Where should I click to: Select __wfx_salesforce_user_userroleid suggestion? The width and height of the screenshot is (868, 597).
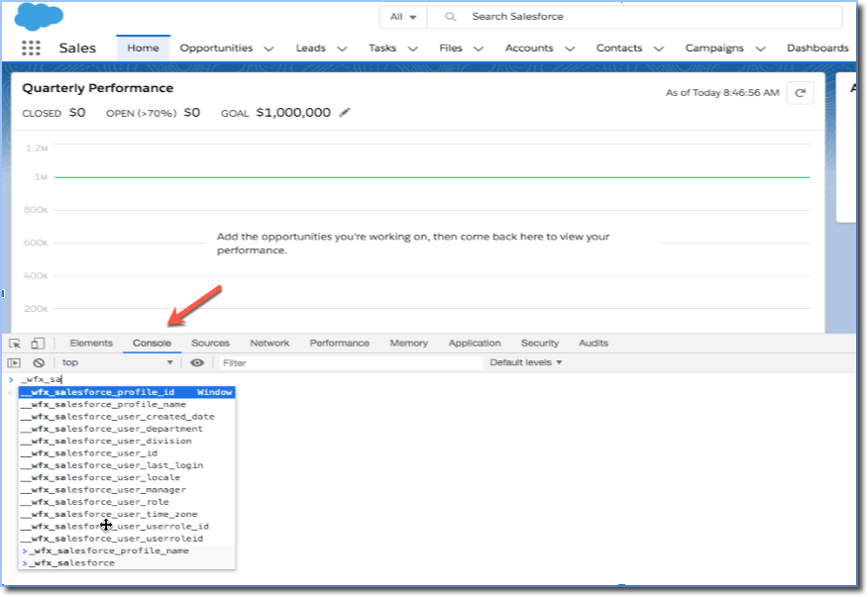[127, 539]
